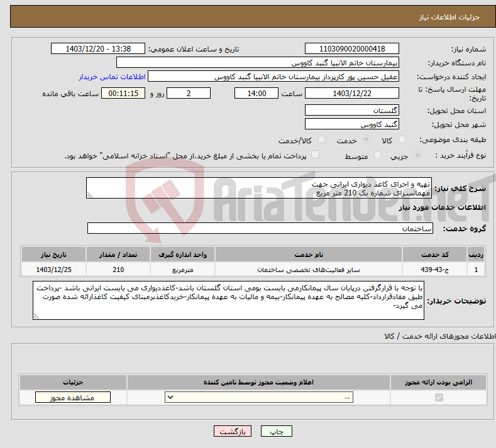Open the buyer contact info link

coord(112,77)
